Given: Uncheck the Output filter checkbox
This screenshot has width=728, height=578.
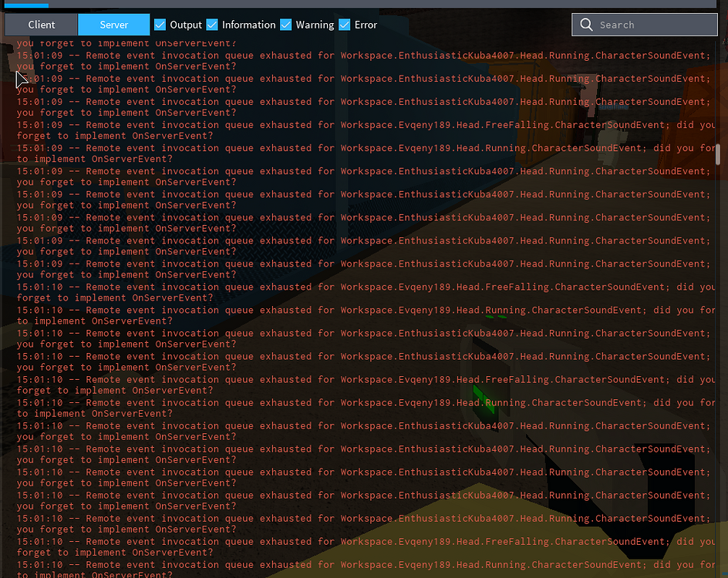Looking at the screenshot, I should point(160,25).
